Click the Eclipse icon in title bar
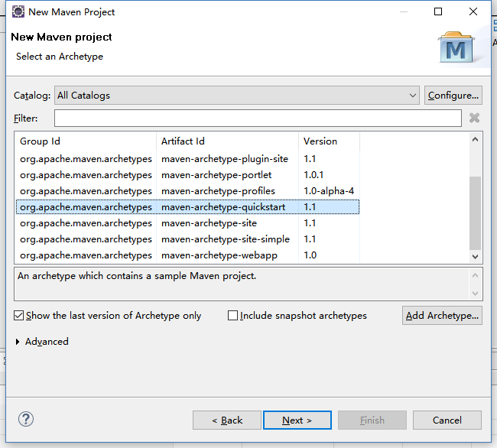This screenshot has width=497, height=448. [18, 11]
